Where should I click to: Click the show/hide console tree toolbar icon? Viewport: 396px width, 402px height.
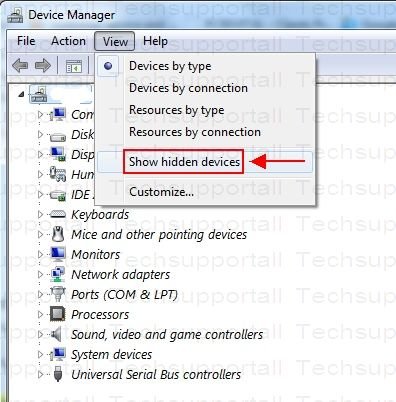pyautogui.click(x=74, y=66)
